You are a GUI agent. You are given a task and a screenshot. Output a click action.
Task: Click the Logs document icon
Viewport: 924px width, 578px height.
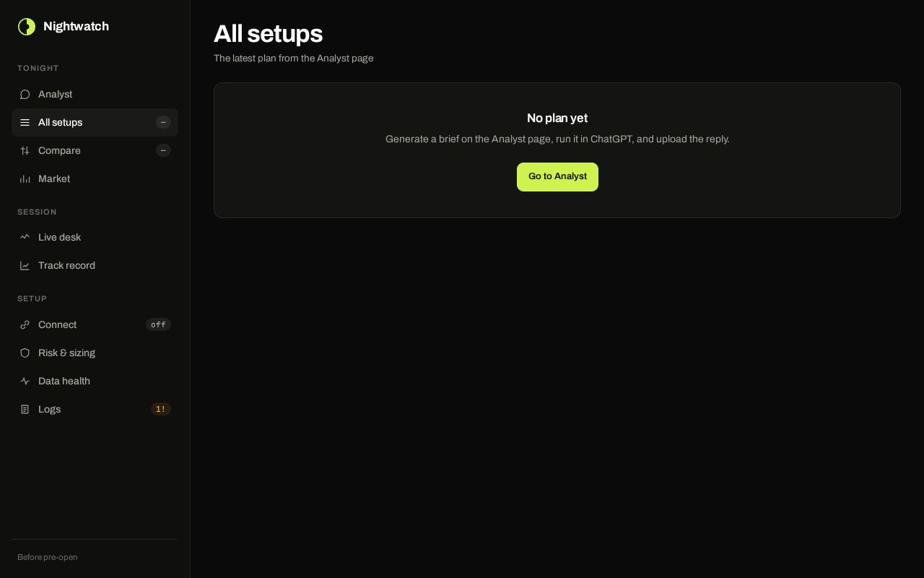tap(25, 410)
